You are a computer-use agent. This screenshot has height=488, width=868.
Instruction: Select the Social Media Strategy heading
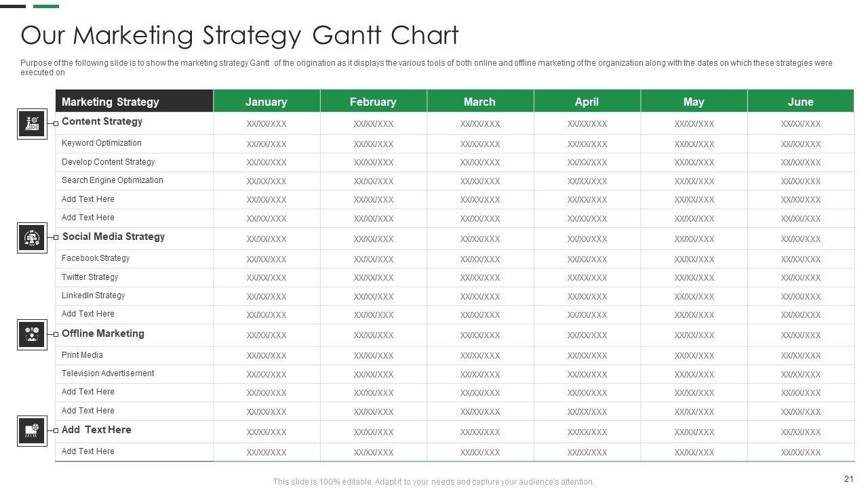113,237
